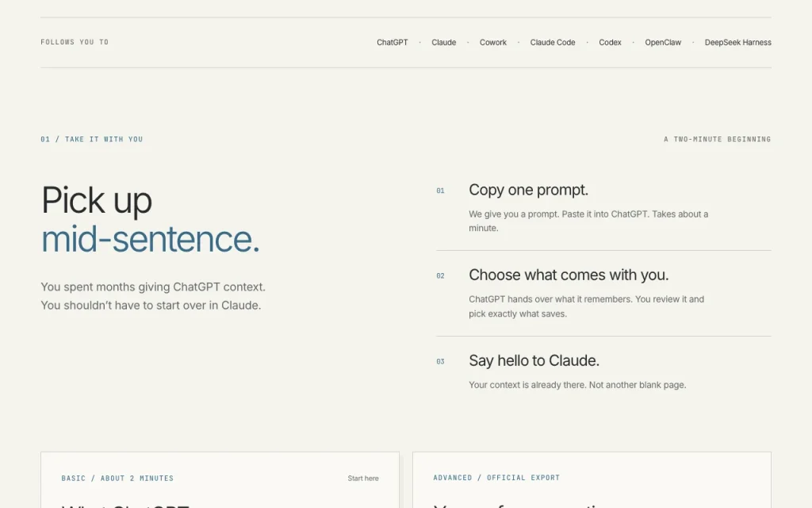Click 'ChatGPT hands over what it remembers' text

tap(586, 306)
